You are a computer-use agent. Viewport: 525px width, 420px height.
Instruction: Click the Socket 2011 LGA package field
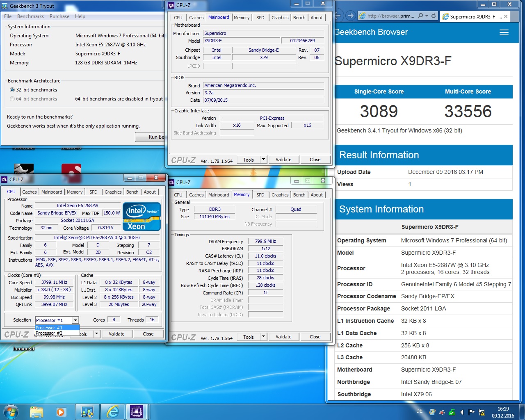click(x=78, y=220)
